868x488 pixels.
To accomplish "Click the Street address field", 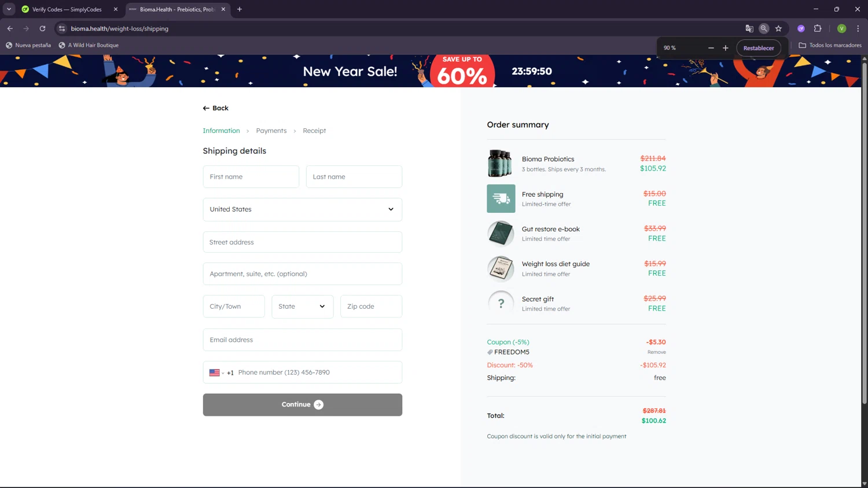I will 302,242.
